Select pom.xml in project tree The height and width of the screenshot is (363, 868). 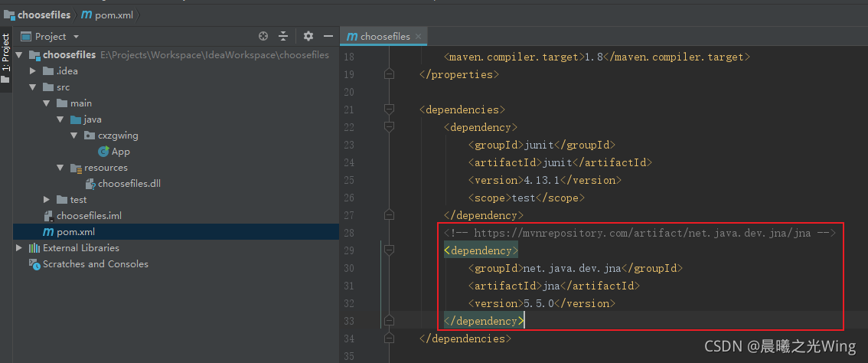click(76, 231)
